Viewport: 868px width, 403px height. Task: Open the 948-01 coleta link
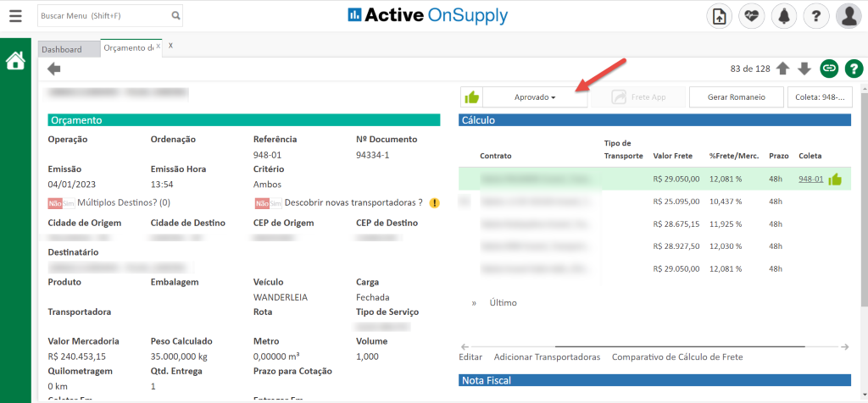click(810, 179)
